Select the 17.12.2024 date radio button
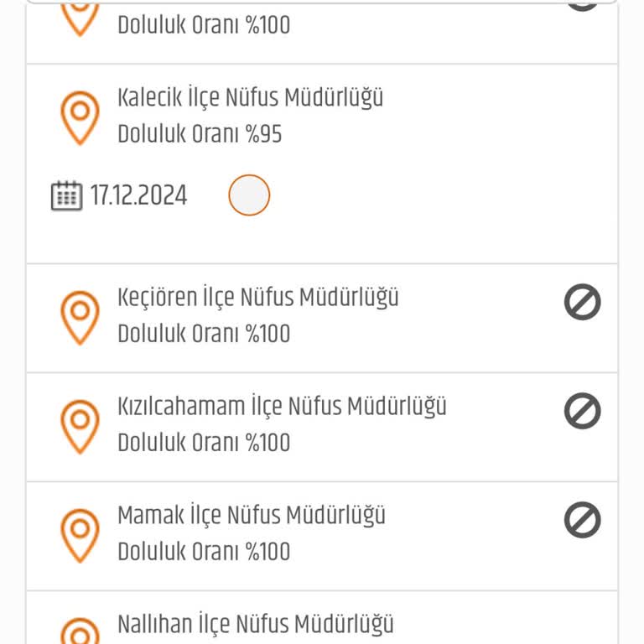This screenshot has height=644, width=644. pos(249,195)
